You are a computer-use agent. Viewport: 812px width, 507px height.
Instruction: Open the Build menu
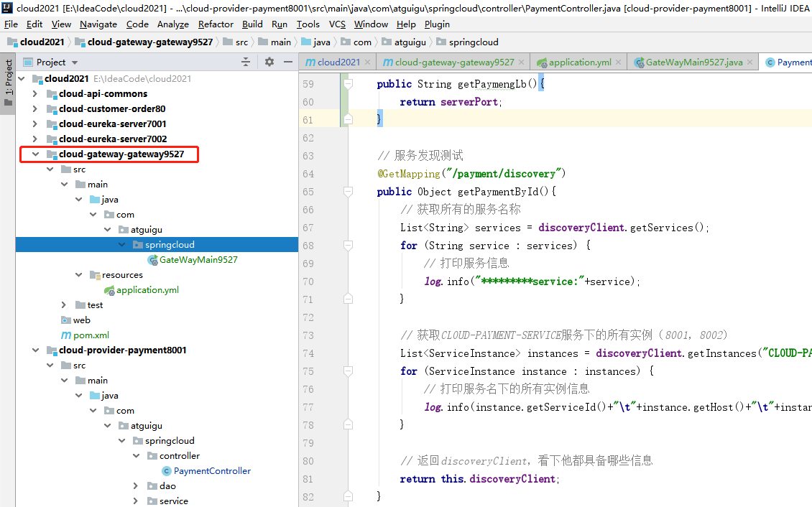point(252,24)
